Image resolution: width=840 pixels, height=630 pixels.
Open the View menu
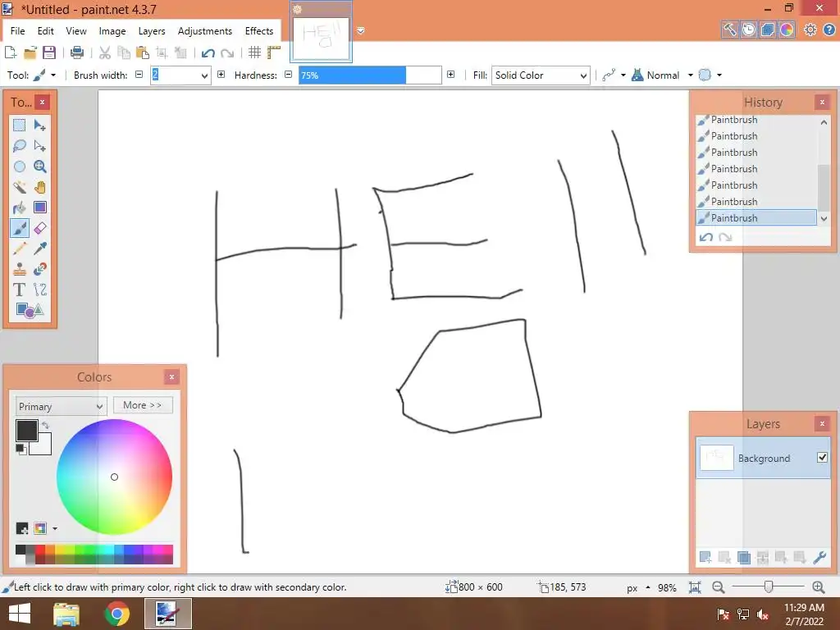pyautogui.click(x=76, y=31)
